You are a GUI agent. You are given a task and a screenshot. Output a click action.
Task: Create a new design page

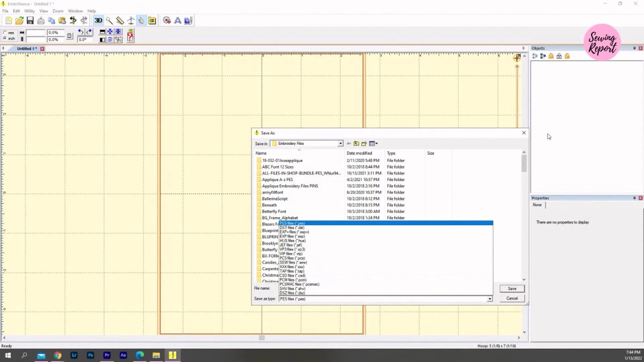pyautogui.click(x=8, y=21)
